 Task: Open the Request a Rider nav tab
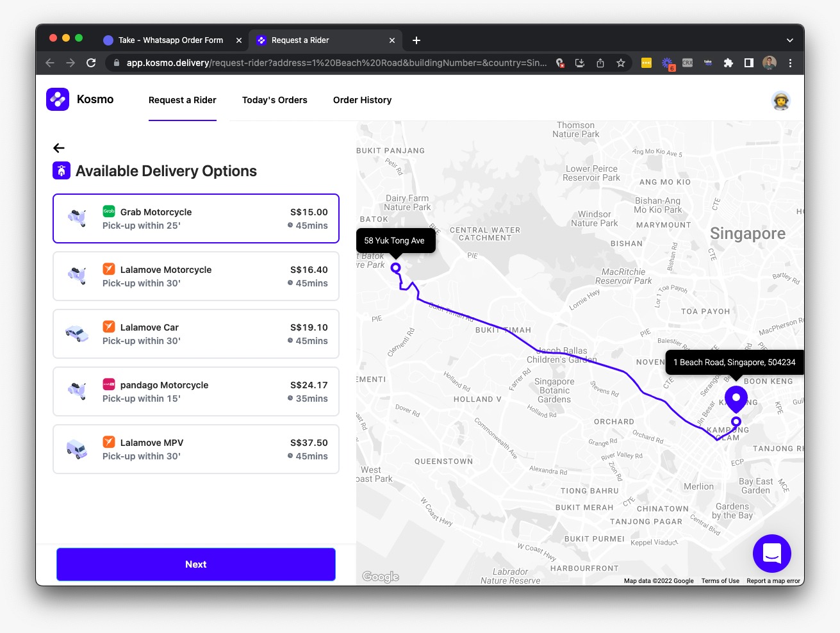pyautogui.click(x=183, y=100)
